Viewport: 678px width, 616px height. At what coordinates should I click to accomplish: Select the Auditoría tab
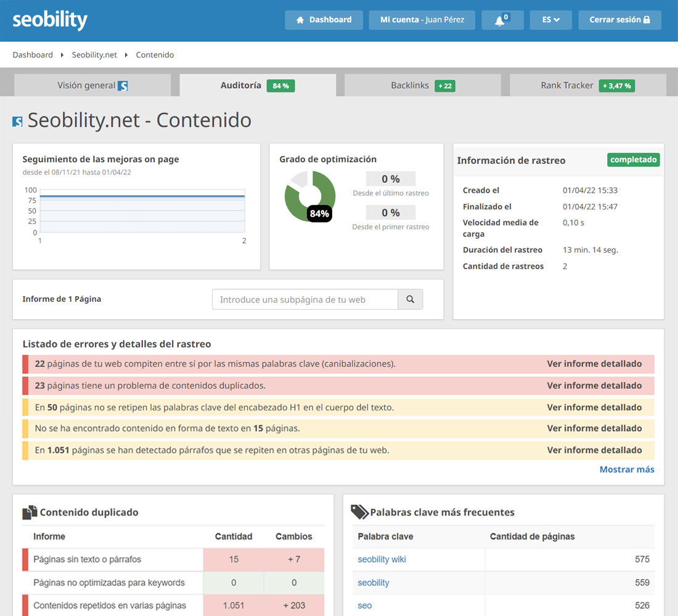258,85
